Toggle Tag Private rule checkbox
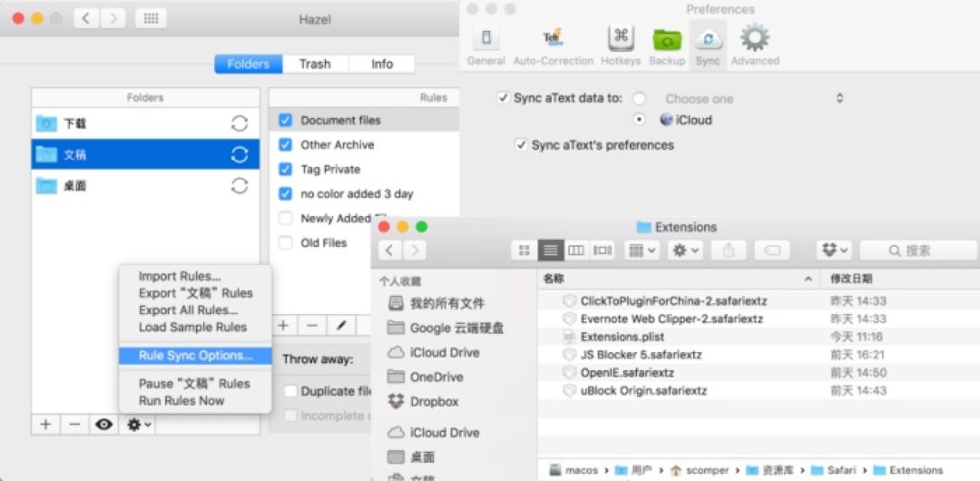Image resolution: width=980 pixels, height=481 pixels. point(286,169)
